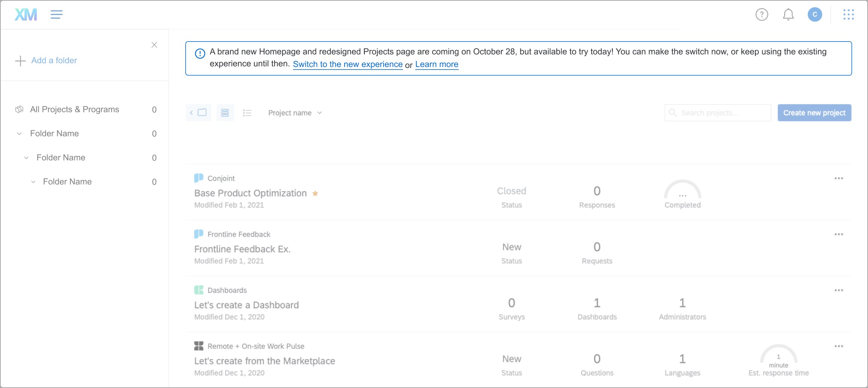Select All Projects & Programs
Viewport: 868px width, 388px height.
85,110
